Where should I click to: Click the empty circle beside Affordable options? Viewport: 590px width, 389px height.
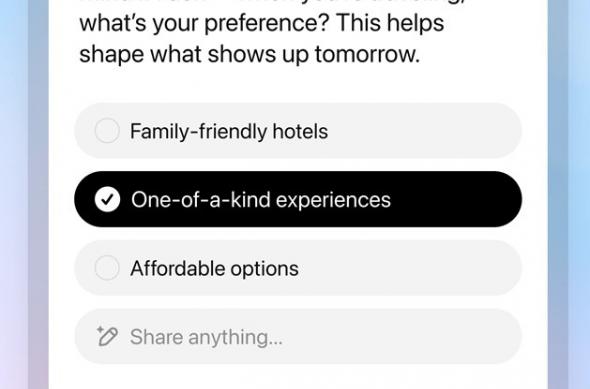pyautogui.click(x=107, y=268)
